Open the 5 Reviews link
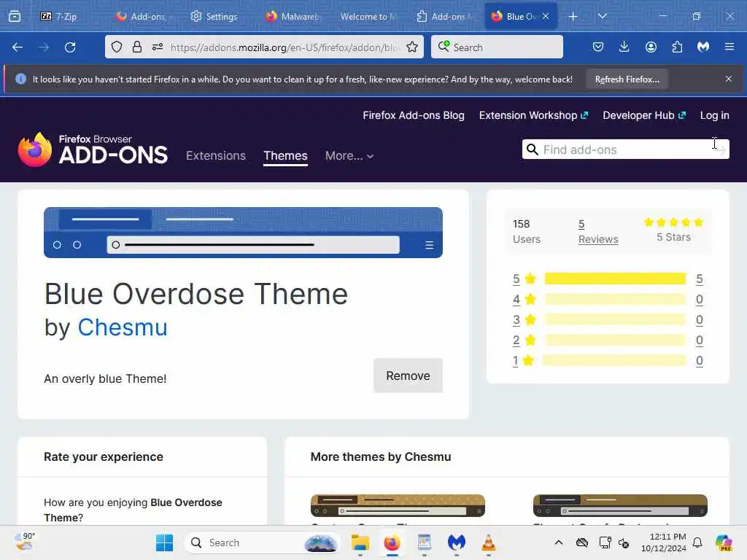Screen dimensions: 747x560 [x=598, y=231]
